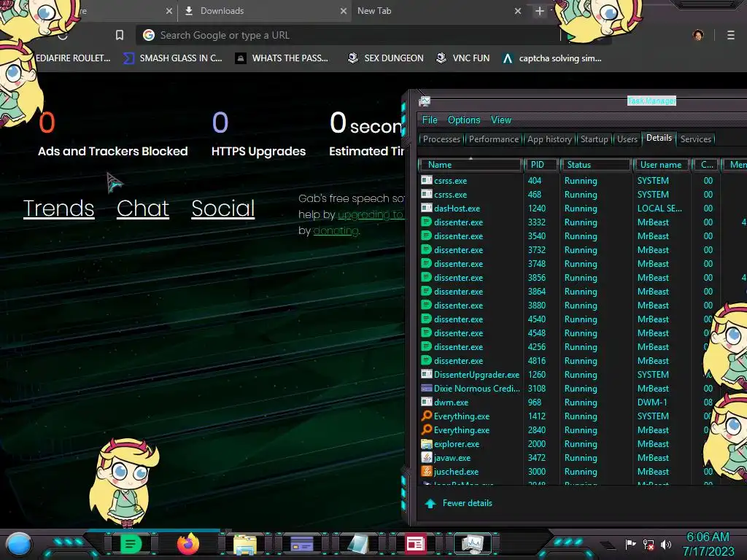Switch to Services tab in Task Manager

(695, 139)
